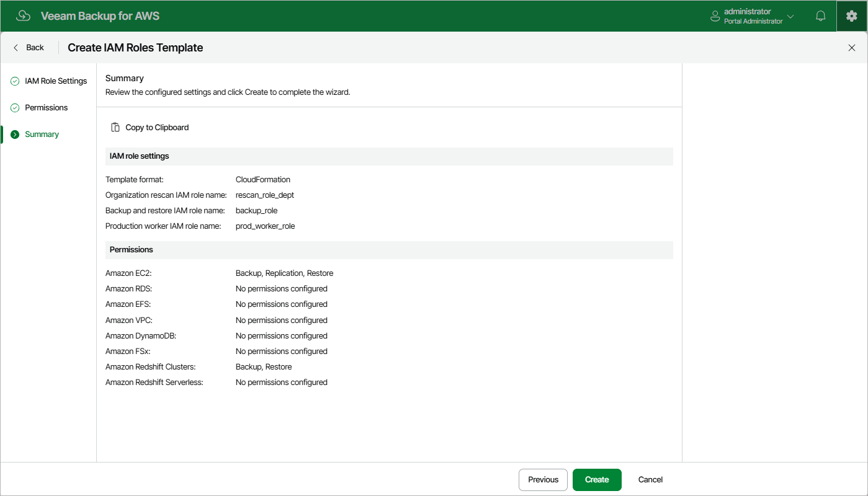The image size is (868, 496).
Task: Click the Back label text
Action: (35, 48)
